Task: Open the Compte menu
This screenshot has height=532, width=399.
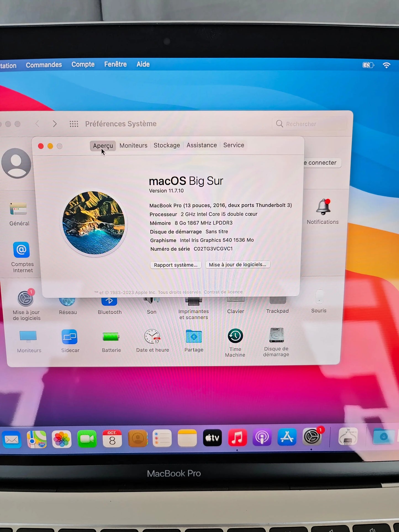Action: (83, 64)
